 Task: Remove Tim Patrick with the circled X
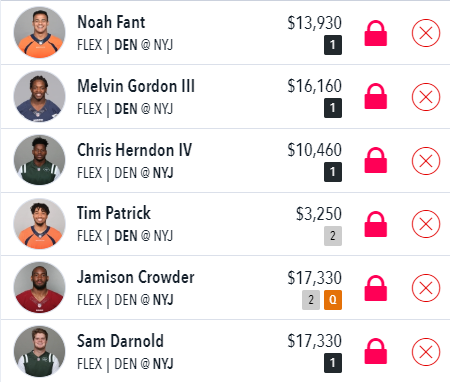click(x=426, y=224)
